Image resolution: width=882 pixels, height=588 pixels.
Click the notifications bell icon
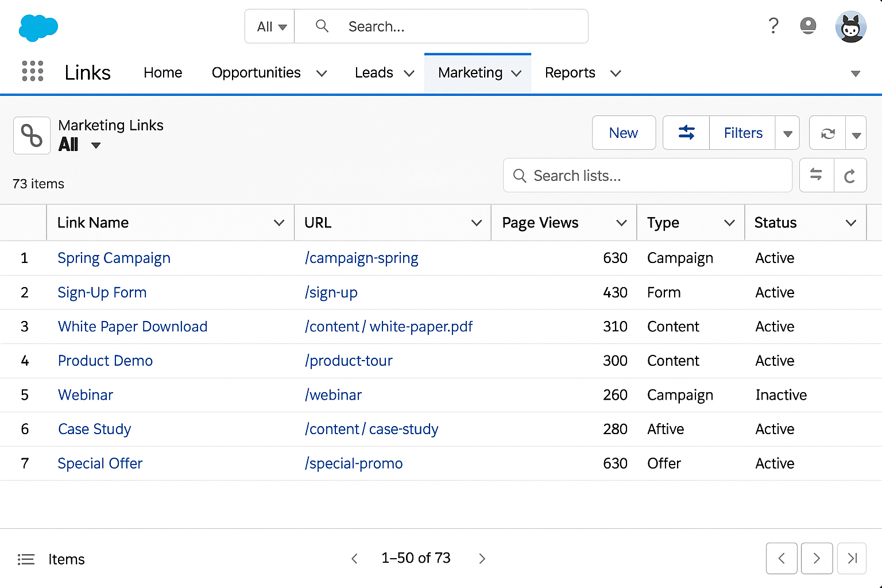(808, 26)
